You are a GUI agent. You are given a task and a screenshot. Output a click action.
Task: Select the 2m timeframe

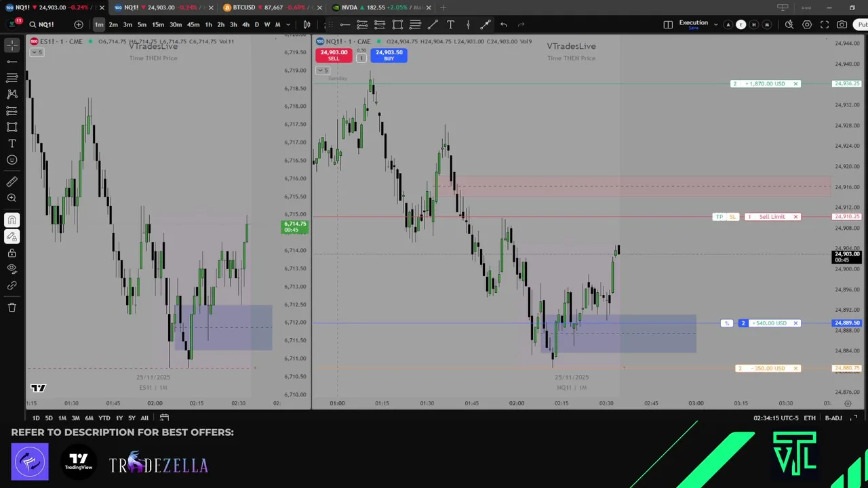(113, 24)
